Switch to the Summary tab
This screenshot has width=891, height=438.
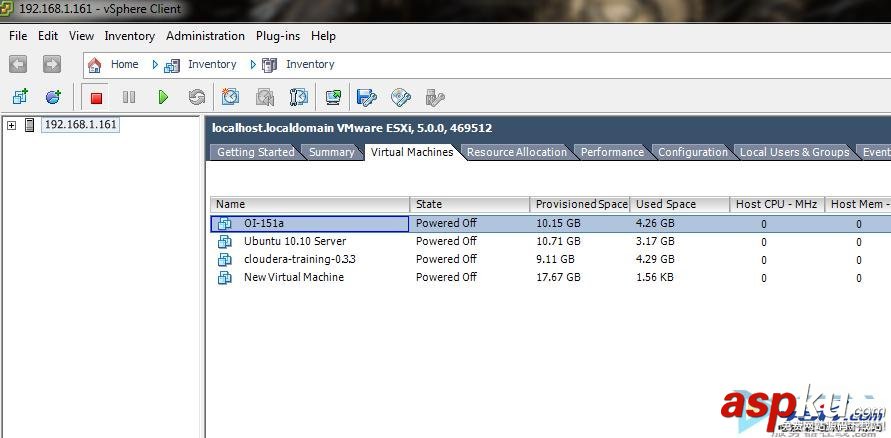coord(332,152)
